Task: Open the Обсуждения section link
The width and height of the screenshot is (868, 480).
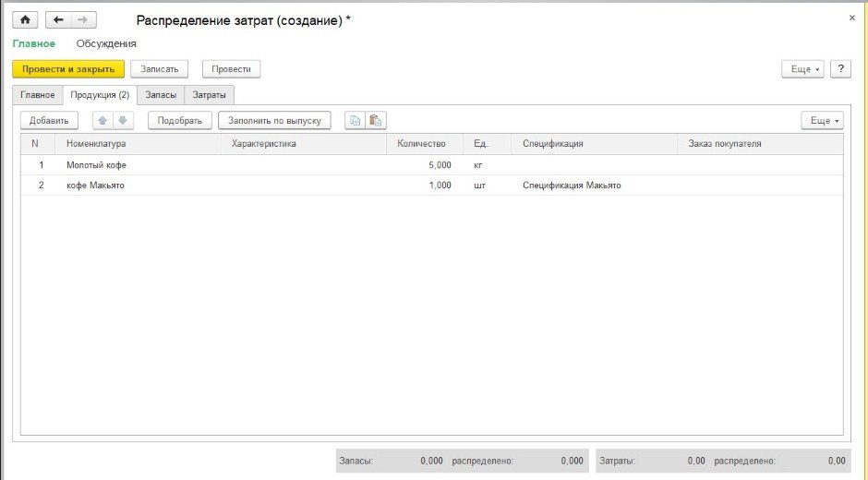Action: [106, 43]
